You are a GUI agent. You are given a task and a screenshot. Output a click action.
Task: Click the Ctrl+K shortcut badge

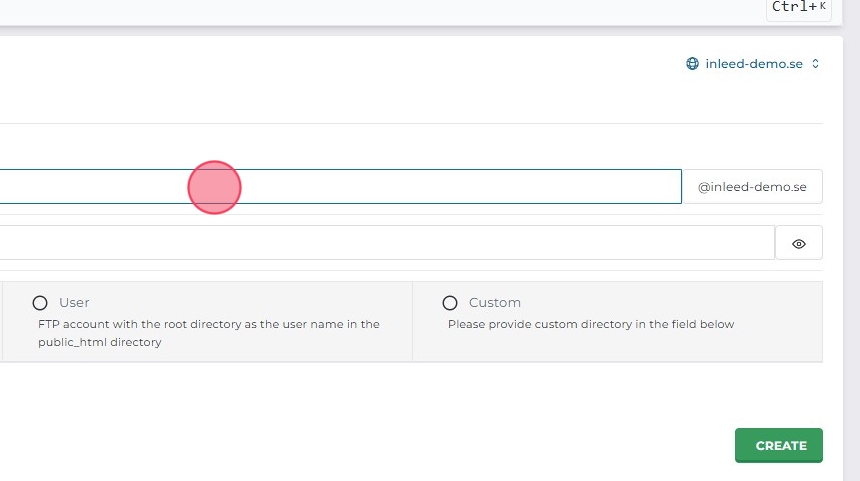point(798,7)
